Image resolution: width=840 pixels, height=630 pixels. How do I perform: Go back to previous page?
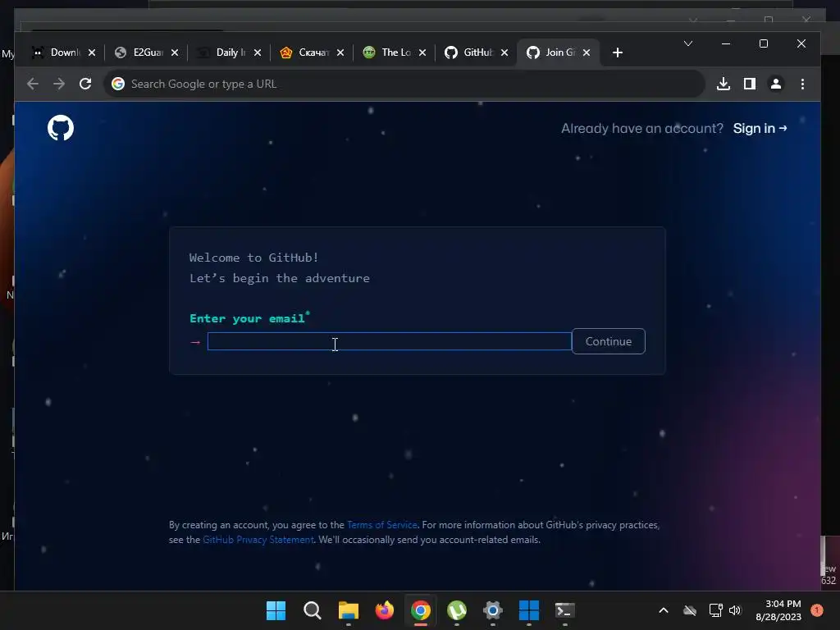(33, 84)
